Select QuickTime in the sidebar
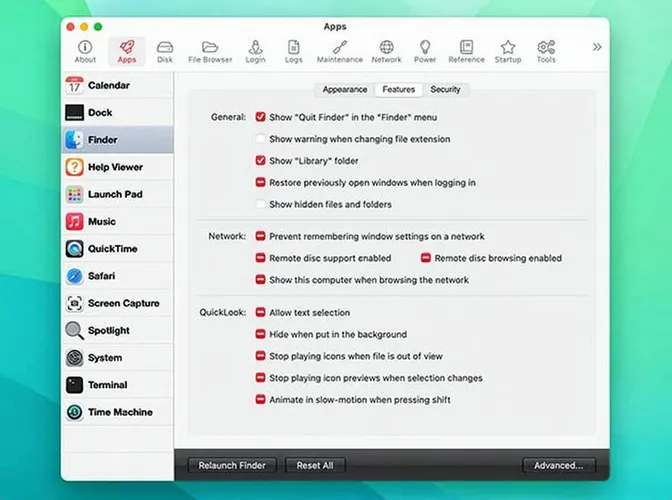Viewport: 672px width, 500px height. click(118, 249)
